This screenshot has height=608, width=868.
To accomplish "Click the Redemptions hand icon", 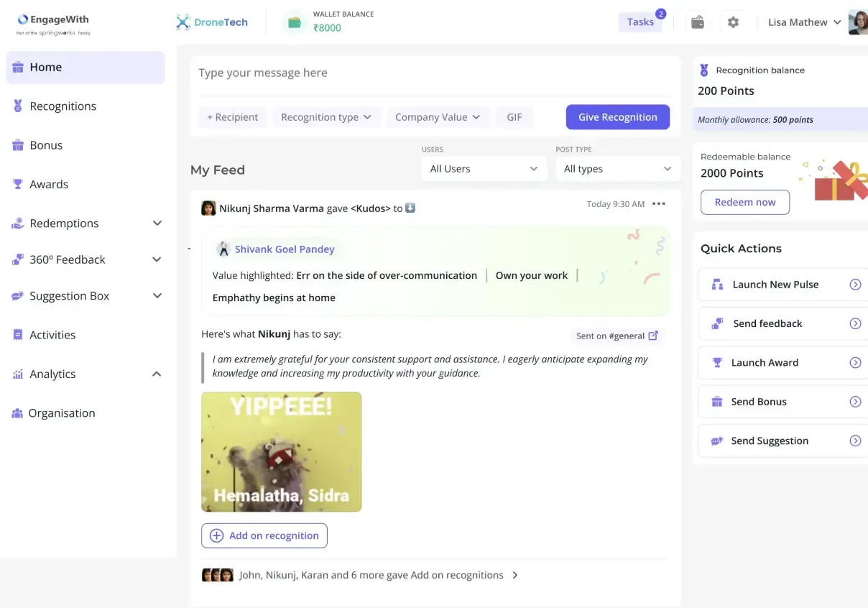I will [18, 224].
